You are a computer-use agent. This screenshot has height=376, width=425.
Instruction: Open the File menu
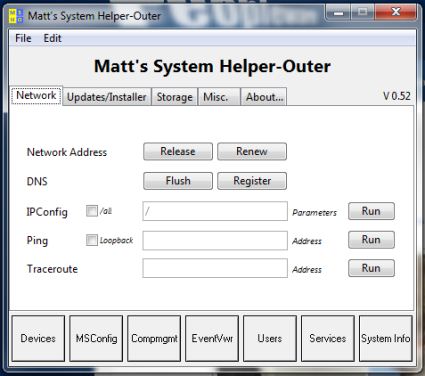[23, 38]
